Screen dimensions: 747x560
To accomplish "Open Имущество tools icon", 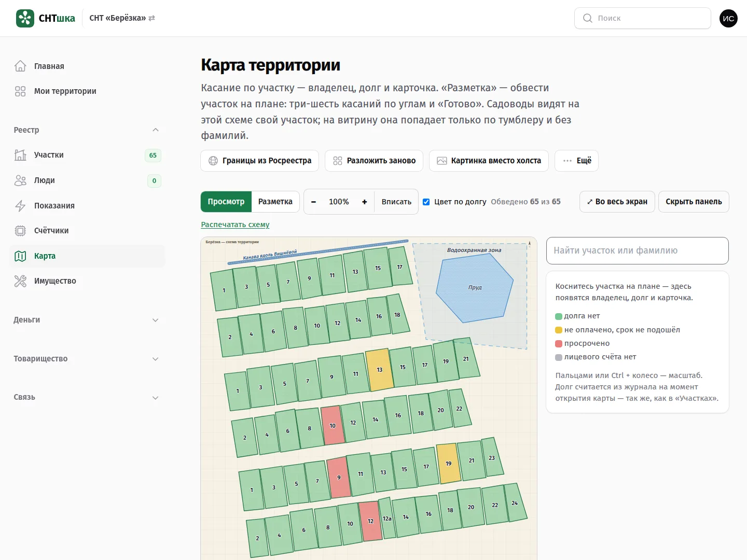I will (20, 281).
